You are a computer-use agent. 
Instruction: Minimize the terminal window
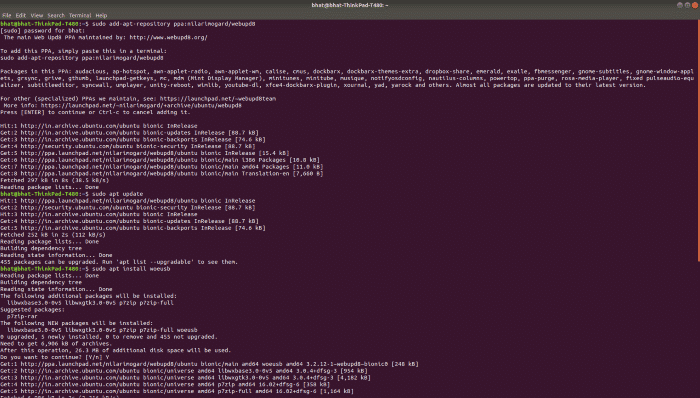[680, 5]
